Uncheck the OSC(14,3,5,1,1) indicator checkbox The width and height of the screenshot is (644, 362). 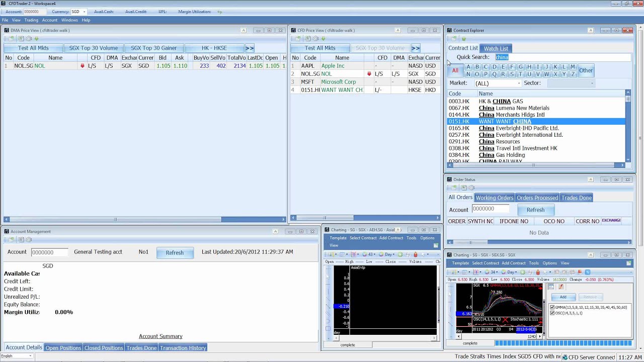coord(552,313)
